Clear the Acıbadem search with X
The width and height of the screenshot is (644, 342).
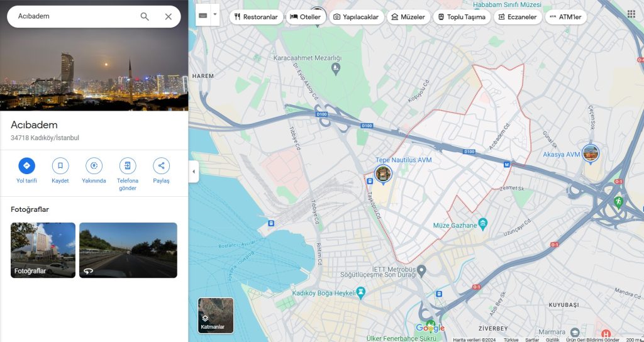pyautogui.click(x=169, y=16)
